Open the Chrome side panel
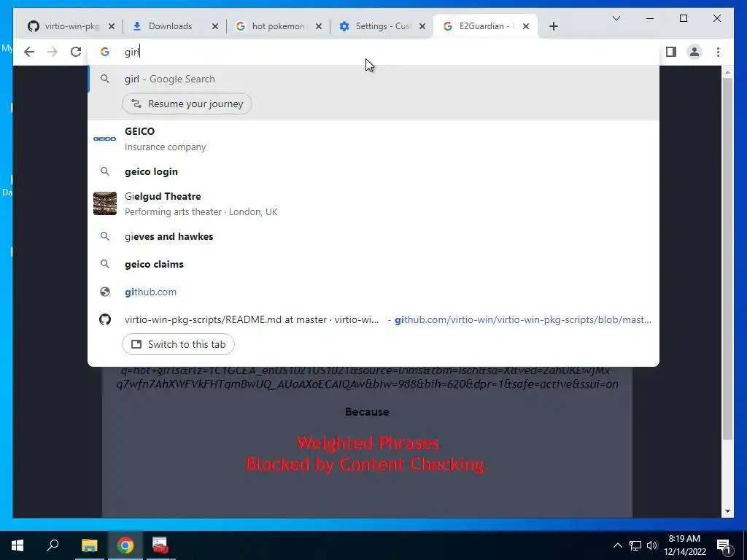The width and height of the screenshot is (747, 560). click(671, 52)
